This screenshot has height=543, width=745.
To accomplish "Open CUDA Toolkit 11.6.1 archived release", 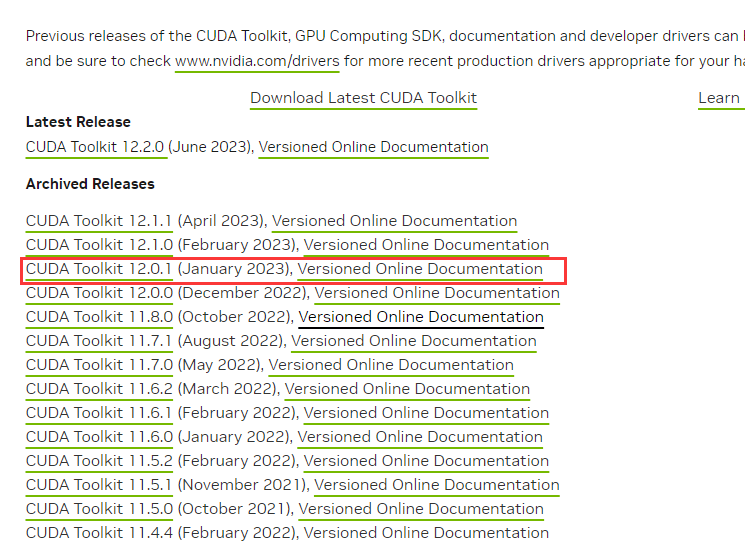I will click(98, 413).
